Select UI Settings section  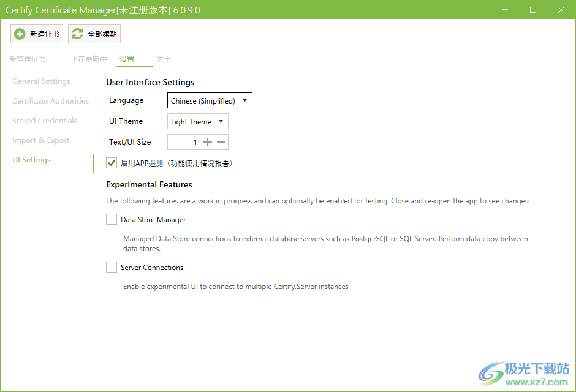32,160
